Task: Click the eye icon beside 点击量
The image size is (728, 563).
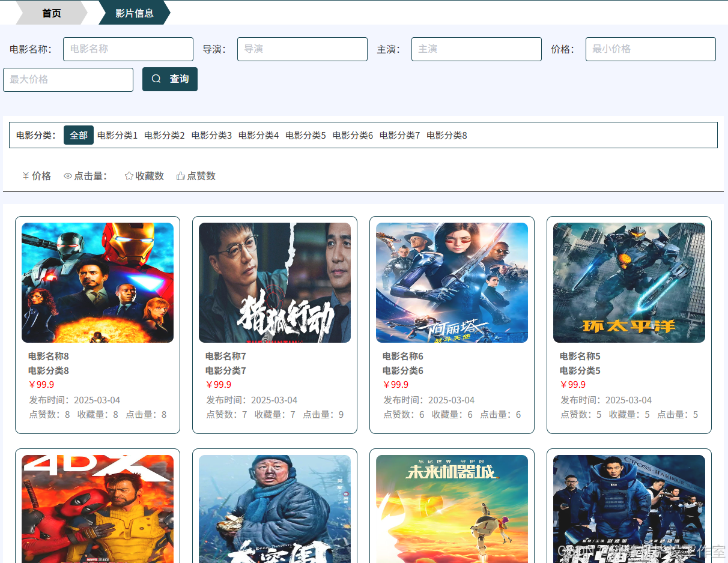Action: pos(68,176)
